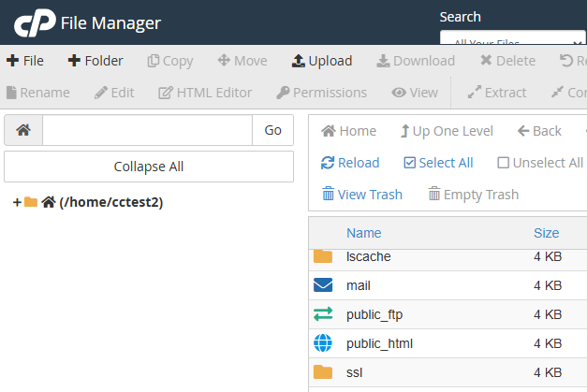Click the lscache file name
This screenshot has width=587, height=392.
point(368,256)
